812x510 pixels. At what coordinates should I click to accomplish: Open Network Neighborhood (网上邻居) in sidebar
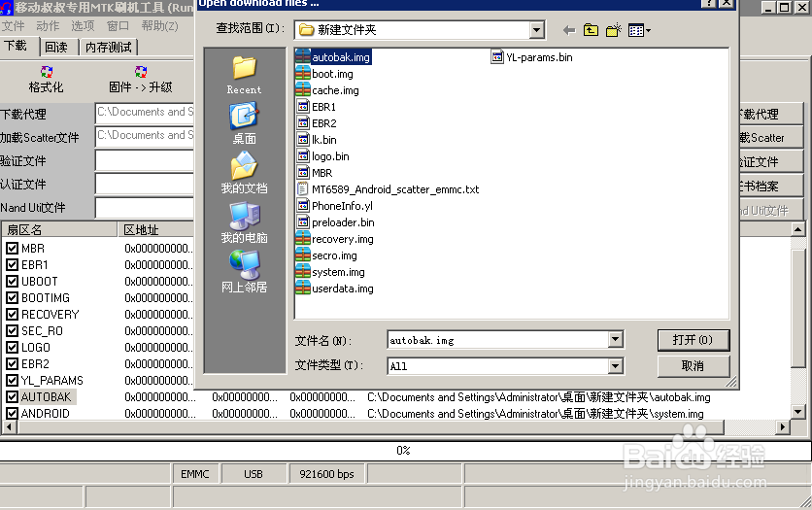click(x=244, y=272)
